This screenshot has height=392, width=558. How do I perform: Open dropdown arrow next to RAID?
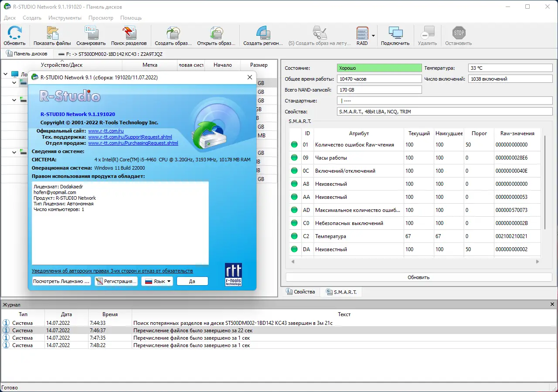click(373, 35)
